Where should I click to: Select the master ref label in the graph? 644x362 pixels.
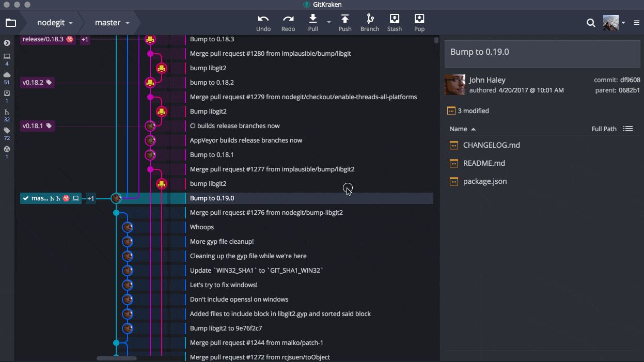pyautogui.click(x=51, y=198)
